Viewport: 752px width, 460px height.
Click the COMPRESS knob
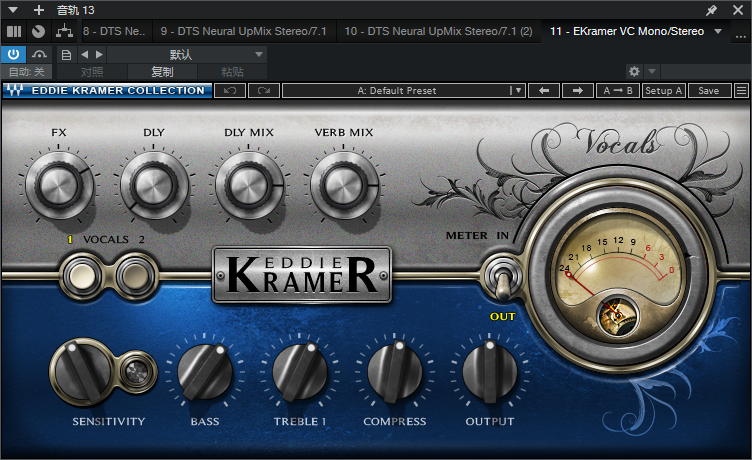[394, 372]
